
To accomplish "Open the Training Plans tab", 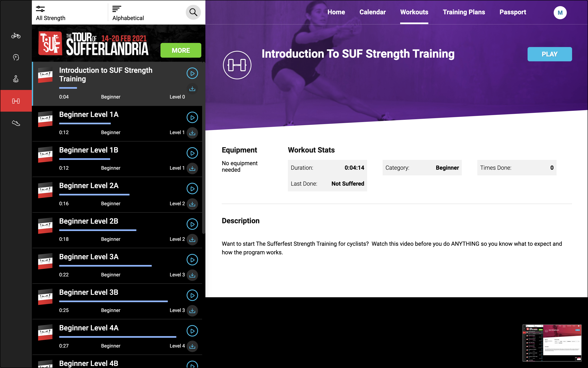I will point(464,12).
